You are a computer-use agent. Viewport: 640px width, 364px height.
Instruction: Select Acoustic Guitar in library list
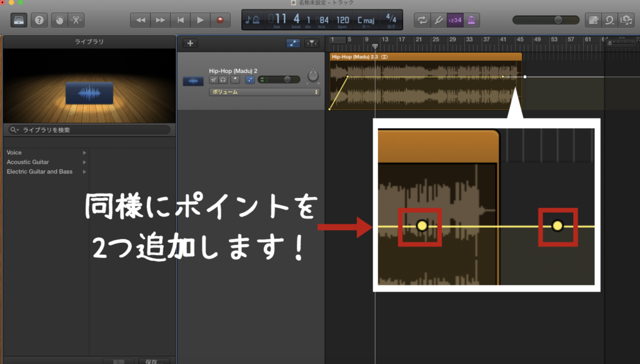point(28,162)
